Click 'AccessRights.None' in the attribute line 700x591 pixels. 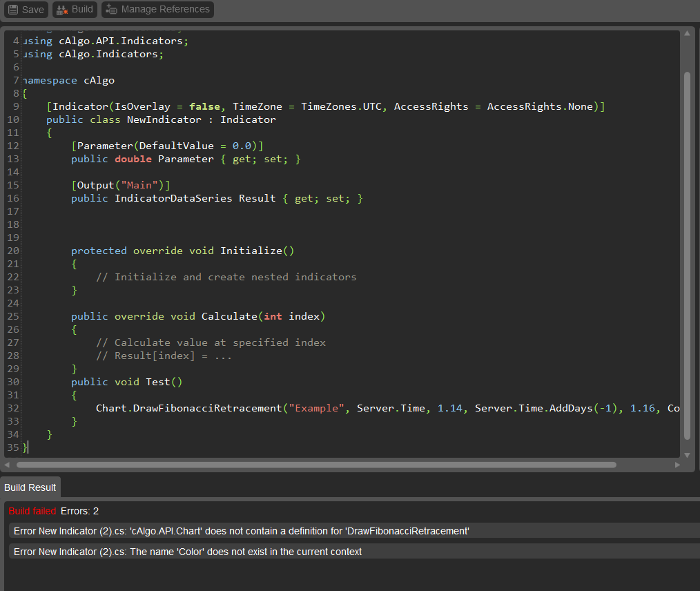coord(540,106)
